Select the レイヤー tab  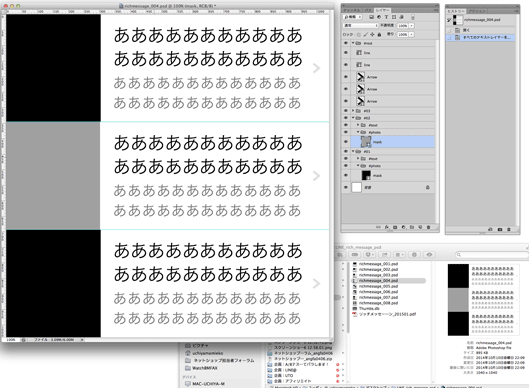[x=382, y=10]
